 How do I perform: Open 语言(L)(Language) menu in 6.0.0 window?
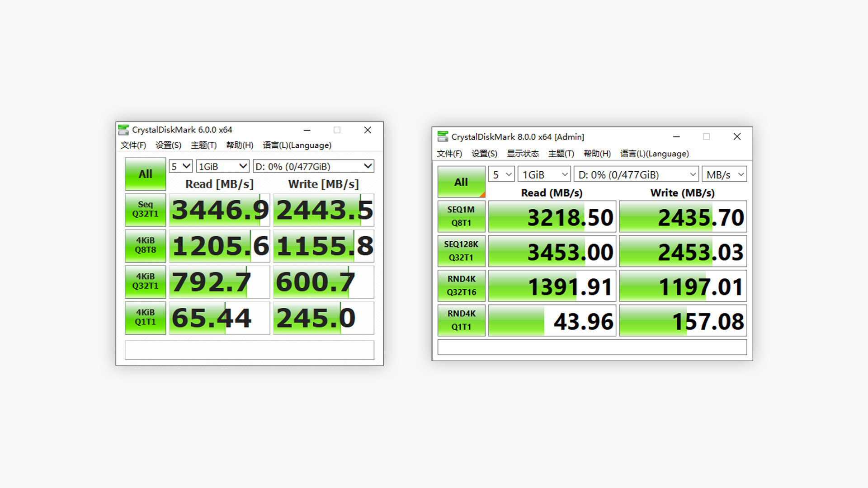pos(297,145)
